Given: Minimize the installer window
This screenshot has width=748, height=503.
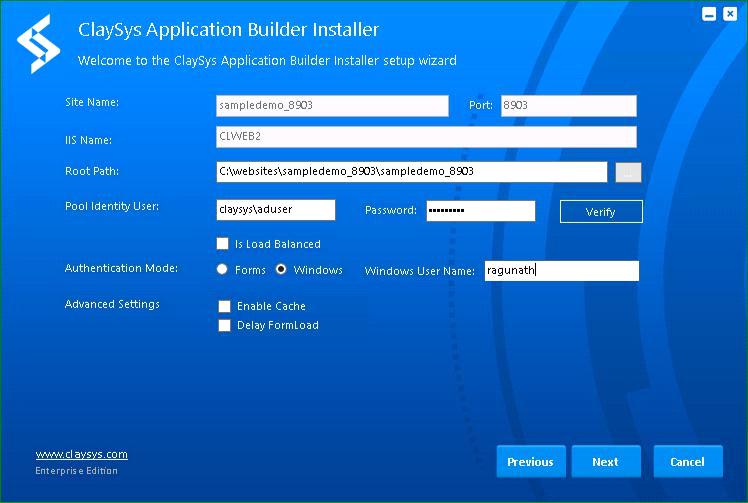Looking at the screenshot, I should (x=709, y=14).
